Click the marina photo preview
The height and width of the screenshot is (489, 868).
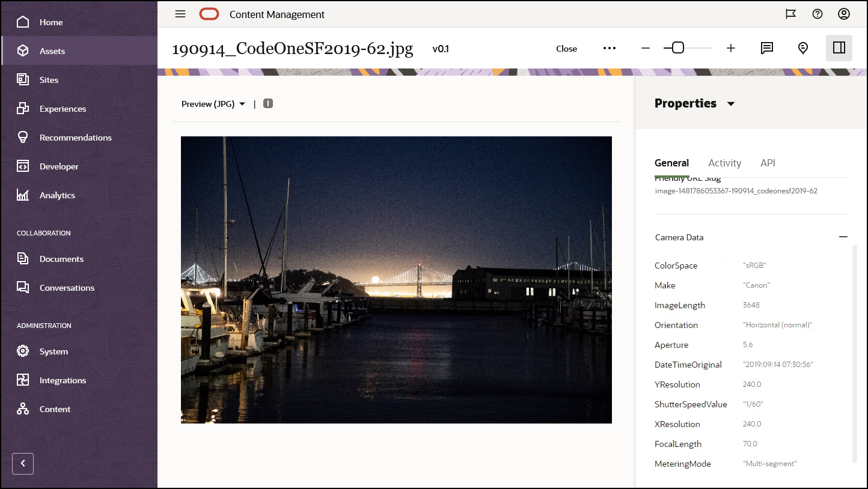click(x=396, y=280)
